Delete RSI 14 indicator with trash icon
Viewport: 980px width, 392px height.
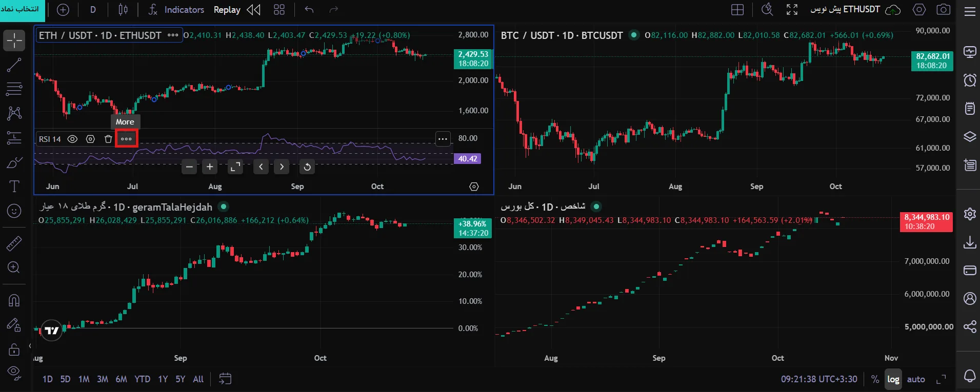coord(108,139)
